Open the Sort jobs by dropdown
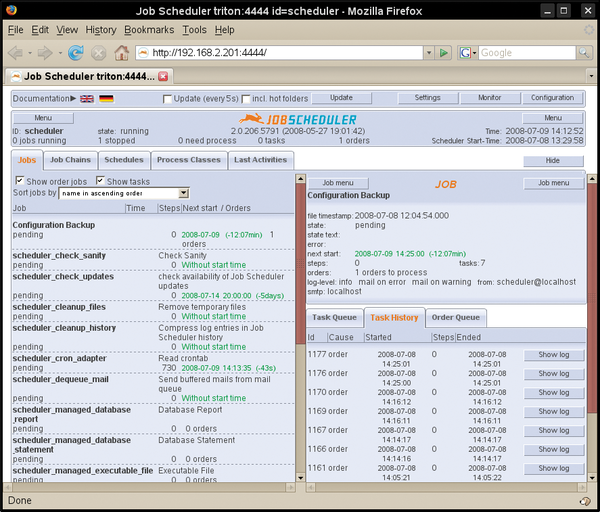The image size is (600, 512). pyautogui.click(x=124, y=193)
